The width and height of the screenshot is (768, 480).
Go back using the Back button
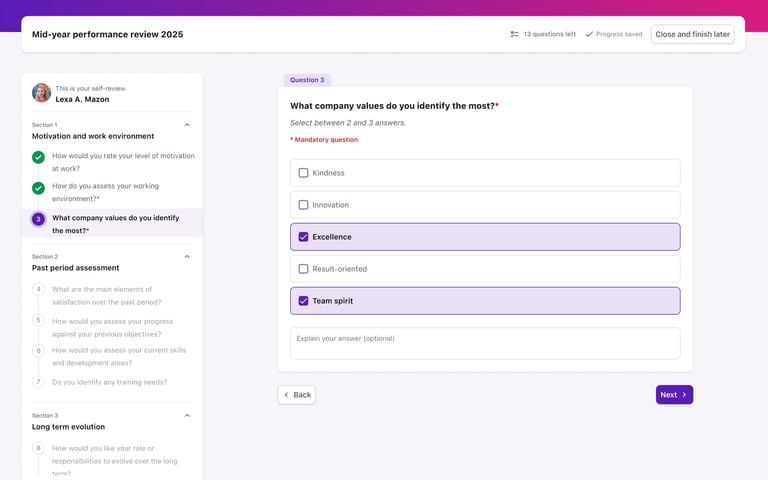point(297,395)
